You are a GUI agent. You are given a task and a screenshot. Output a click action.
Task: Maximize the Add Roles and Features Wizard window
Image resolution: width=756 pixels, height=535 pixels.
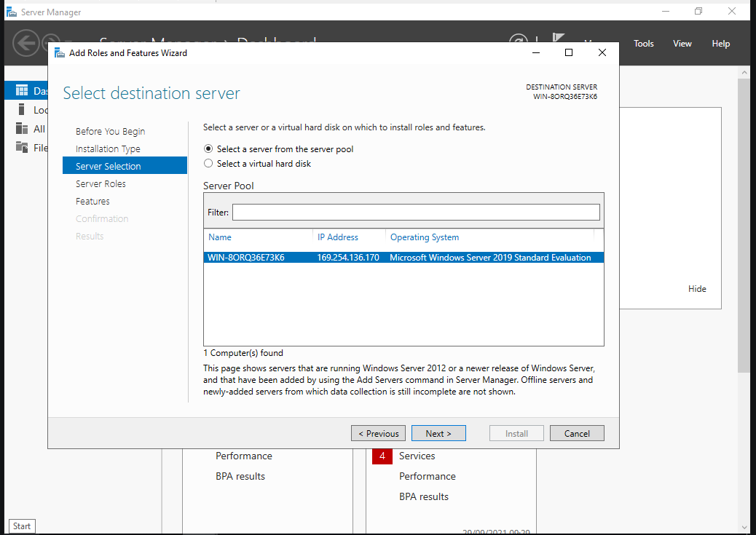569,52
